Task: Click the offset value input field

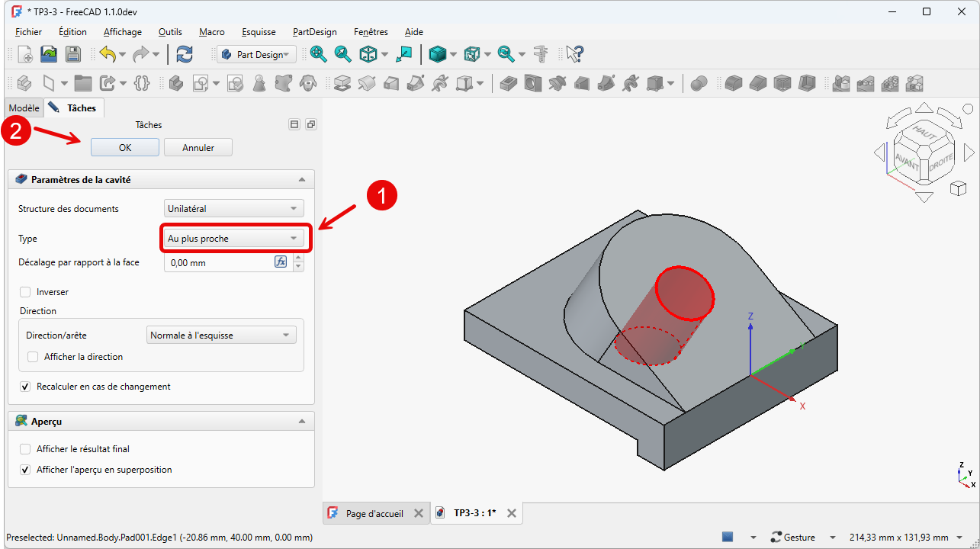Action: (x=219, y=262)
